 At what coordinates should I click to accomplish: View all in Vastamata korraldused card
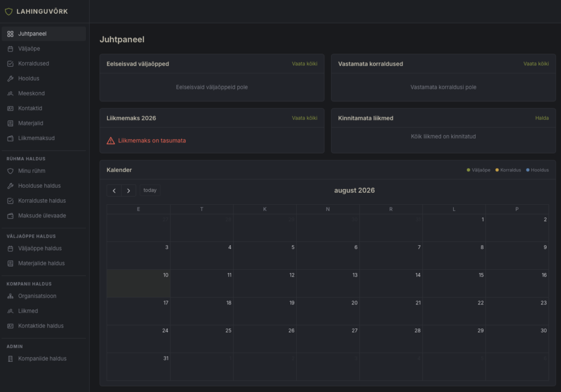536,64
